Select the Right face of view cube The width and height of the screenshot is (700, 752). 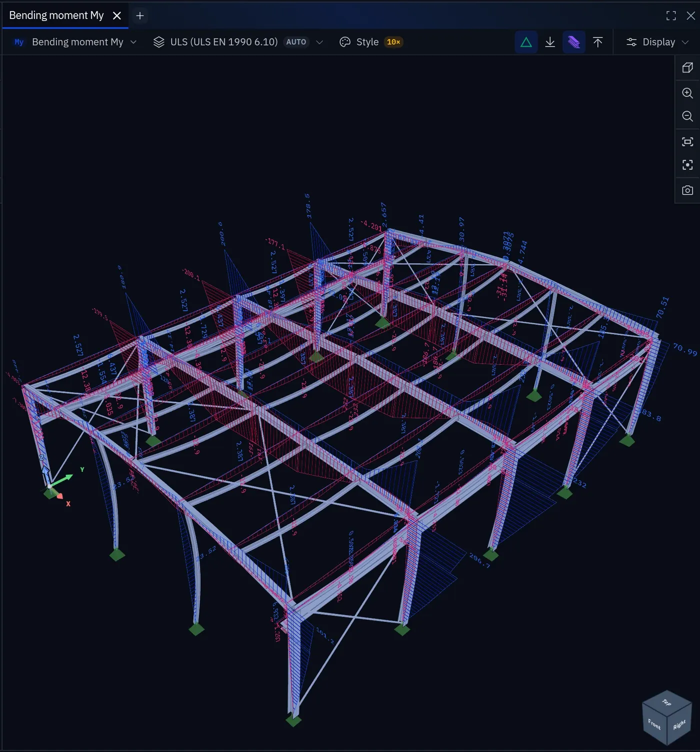tap(679, 724)
